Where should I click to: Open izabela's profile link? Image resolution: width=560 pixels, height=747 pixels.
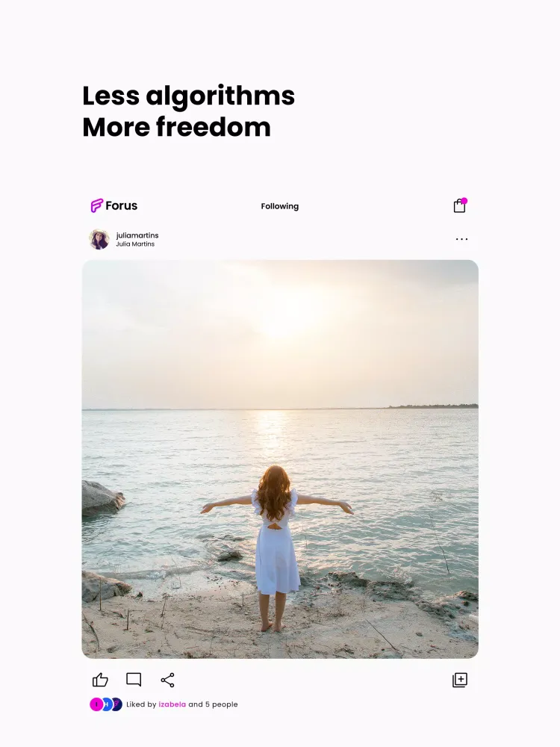[x=172, y=704]
